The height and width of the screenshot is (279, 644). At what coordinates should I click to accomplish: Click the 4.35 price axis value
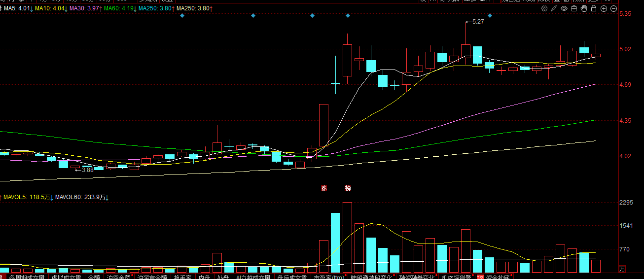point(625,120)
